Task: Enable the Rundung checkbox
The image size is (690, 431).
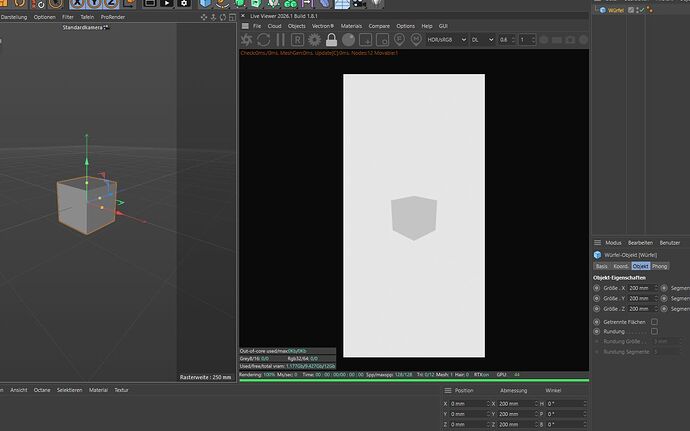Action: 654,332
